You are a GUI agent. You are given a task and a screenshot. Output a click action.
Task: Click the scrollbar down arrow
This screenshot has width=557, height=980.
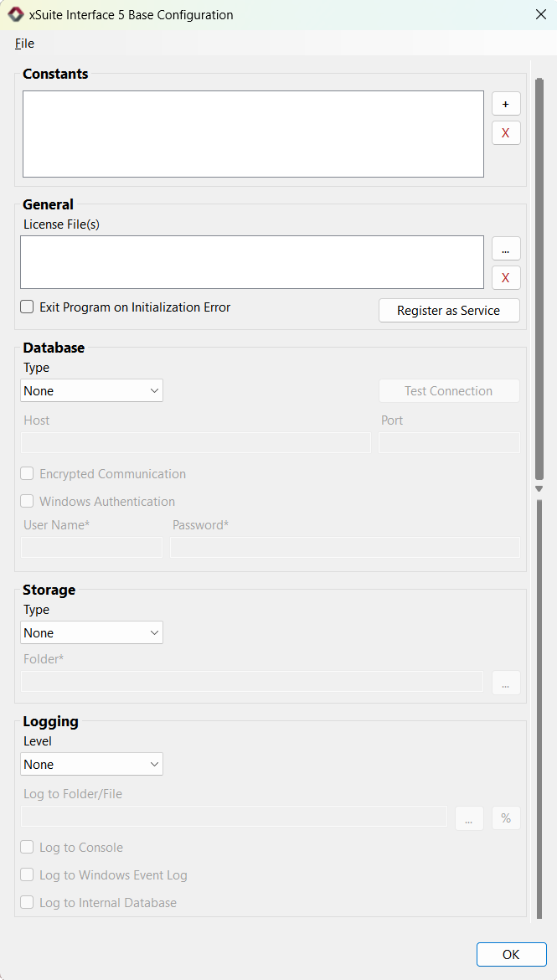click(x=539, y=487)
